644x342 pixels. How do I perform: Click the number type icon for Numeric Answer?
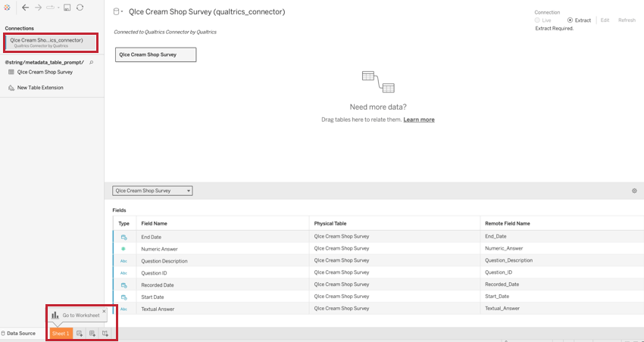point(123,249)
